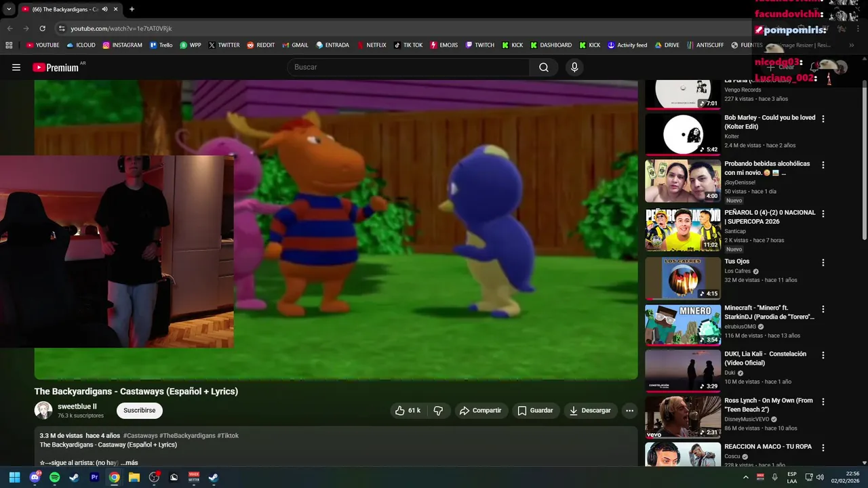Open the #Tiktok hashtag link
The image size is (868, 488).
(x=228, y=436)
